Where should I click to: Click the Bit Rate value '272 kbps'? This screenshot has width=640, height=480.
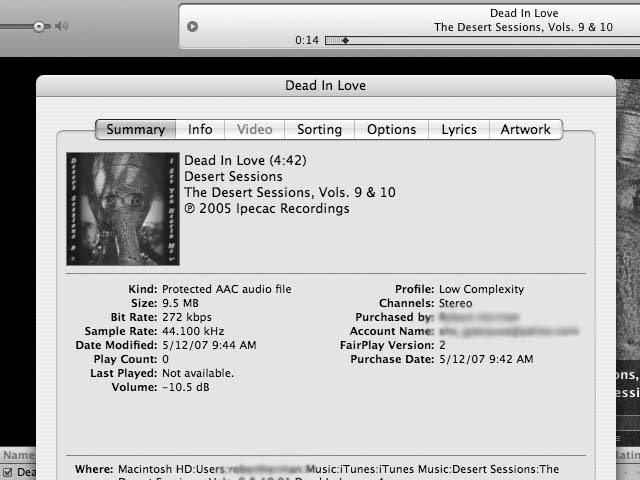click(187, 317)
